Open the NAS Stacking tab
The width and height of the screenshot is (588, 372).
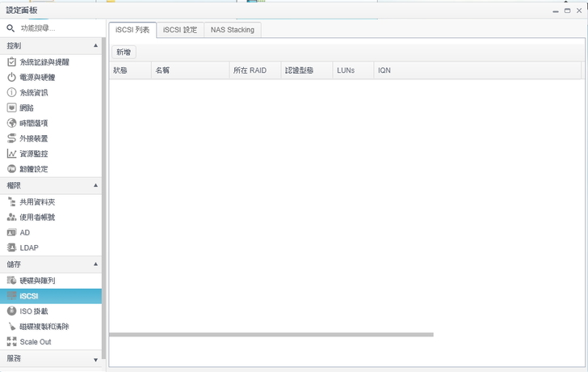point(233,30)
